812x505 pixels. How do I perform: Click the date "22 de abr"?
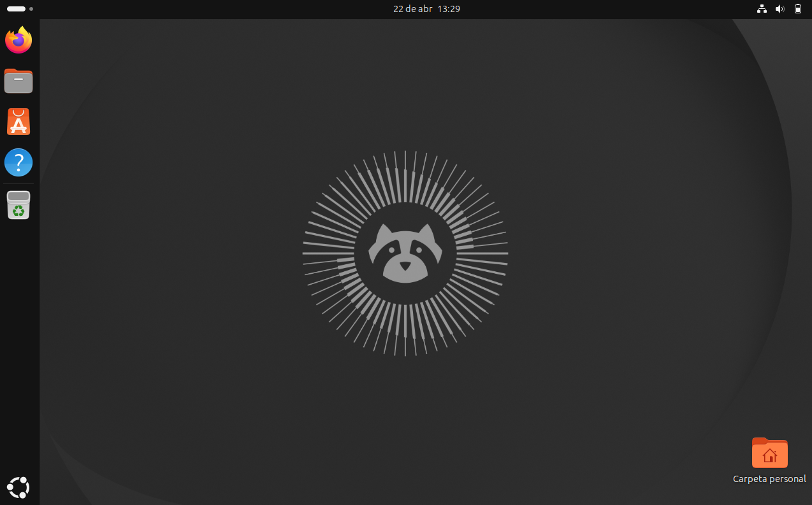[412, 9]
